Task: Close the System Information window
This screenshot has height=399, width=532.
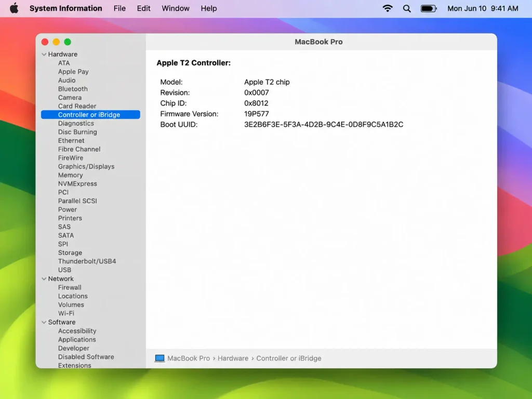Action: [x=45, y=42]
